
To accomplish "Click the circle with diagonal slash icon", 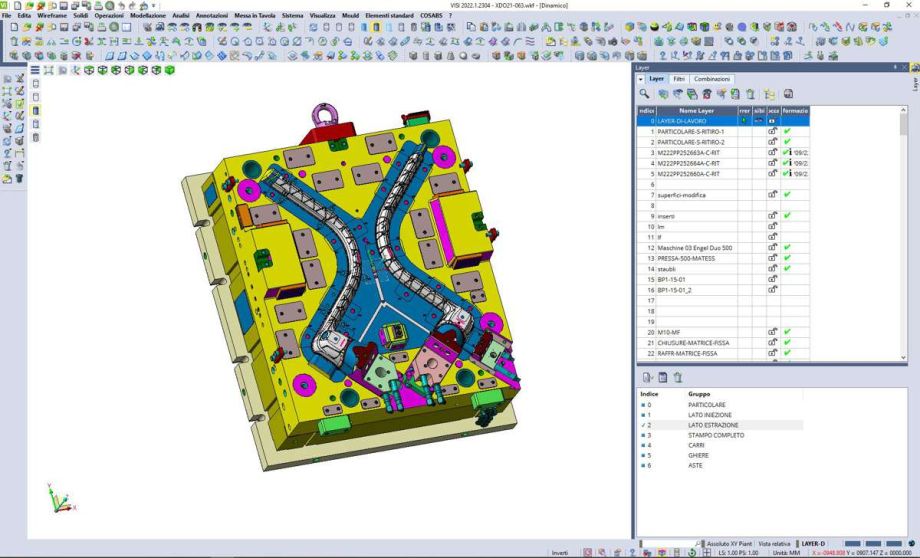I will 297,42.
